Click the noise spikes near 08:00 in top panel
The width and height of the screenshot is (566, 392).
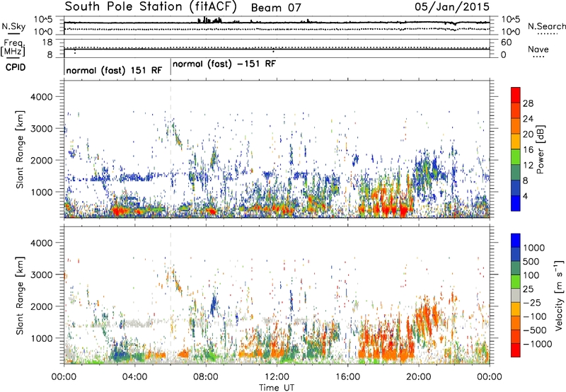209,20
